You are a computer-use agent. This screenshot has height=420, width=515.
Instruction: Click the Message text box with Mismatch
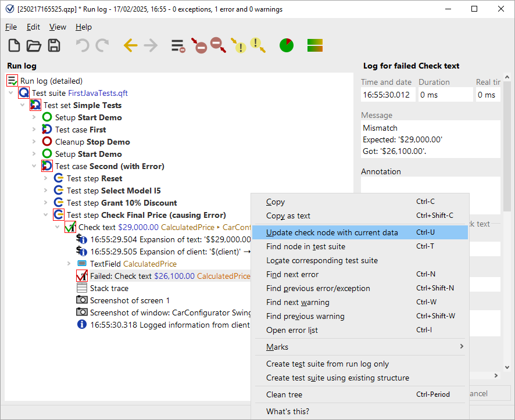coord(430,139)
